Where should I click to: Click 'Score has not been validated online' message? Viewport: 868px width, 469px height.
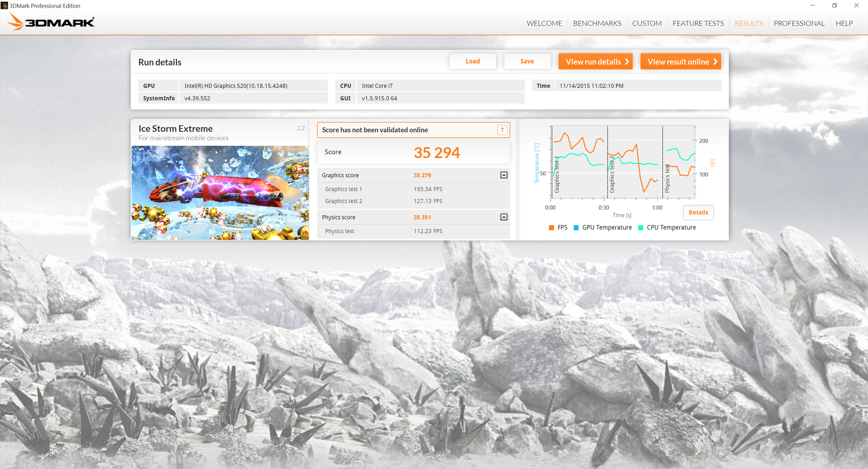[x=375, y=130]
